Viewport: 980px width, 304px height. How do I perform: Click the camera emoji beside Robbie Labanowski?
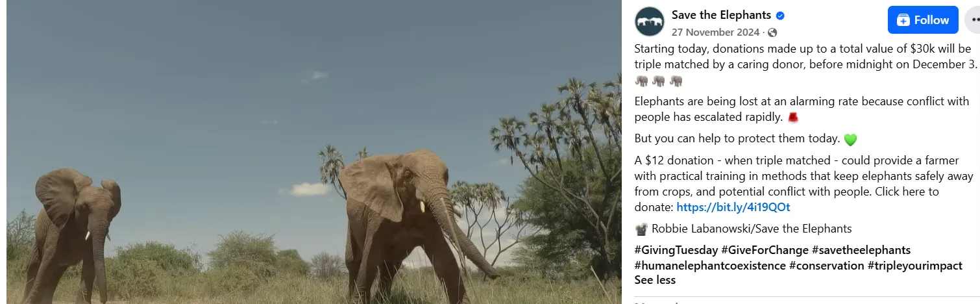pyautogui.click(x=641, y=229)
